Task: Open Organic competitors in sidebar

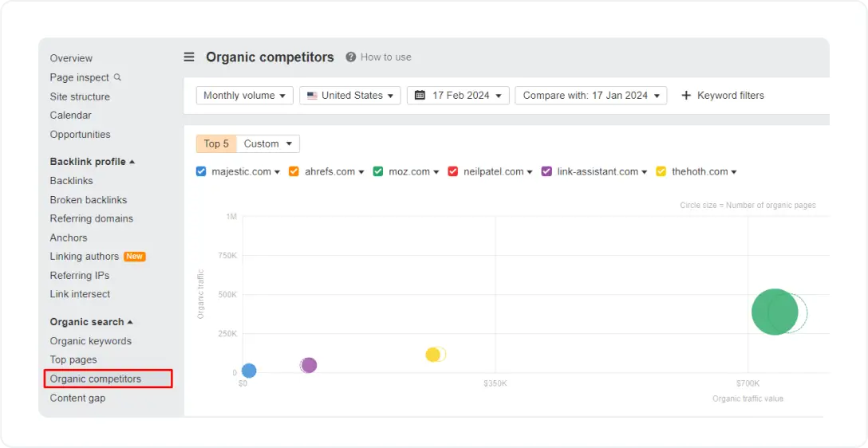Action: pyautogui.click(x=96, y=379)
